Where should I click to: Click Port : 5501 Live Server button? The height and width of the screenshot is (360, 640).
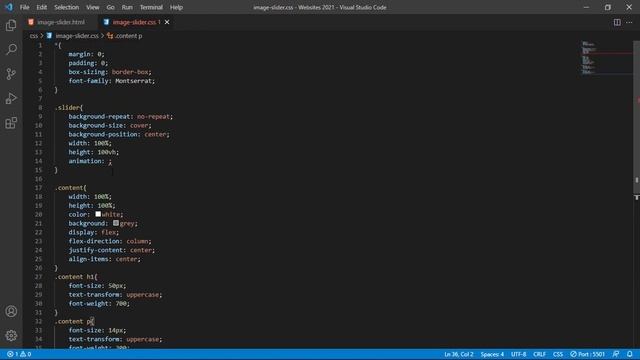pyautogui.click(x=587, y=354)
